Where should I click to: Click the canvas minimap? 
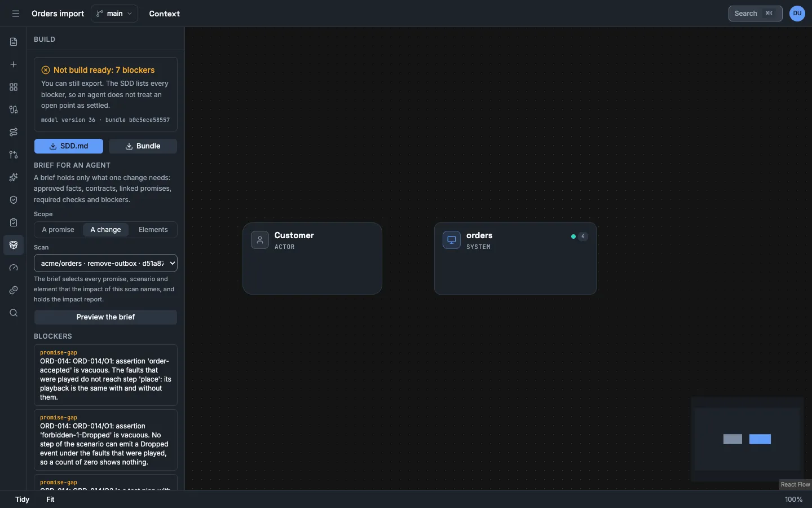coord(747,439)
